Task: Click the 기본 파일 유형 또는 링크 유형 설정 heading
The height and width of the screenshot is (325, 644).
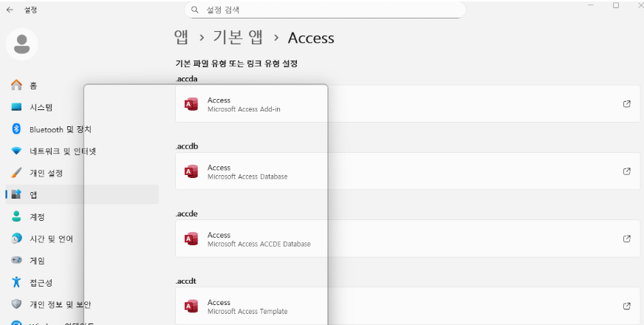Action: (236, 64)
